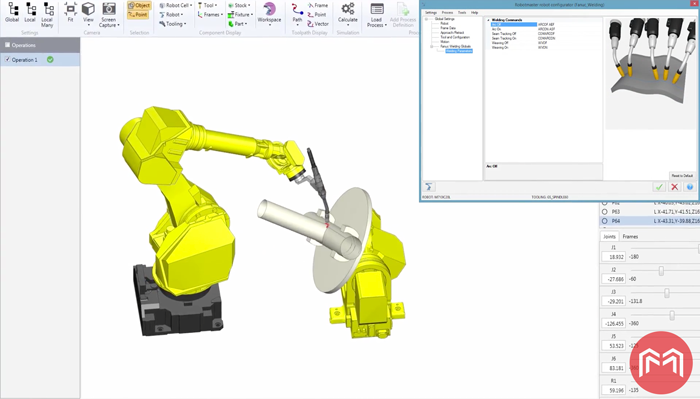
Task: Switch to the Joints tab
Action: point(609,237)
